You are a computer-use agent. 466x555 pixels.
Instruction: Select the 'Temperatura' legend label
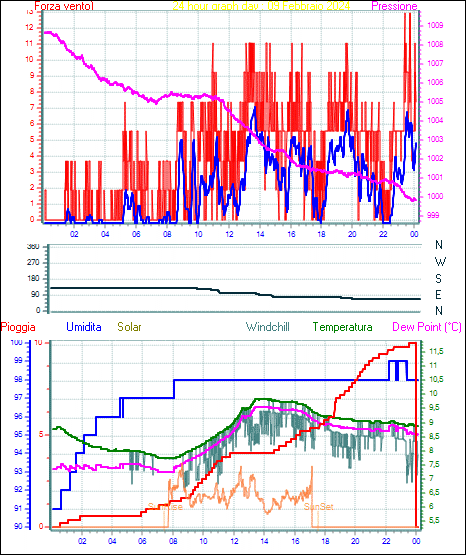[x=343, y=327]
